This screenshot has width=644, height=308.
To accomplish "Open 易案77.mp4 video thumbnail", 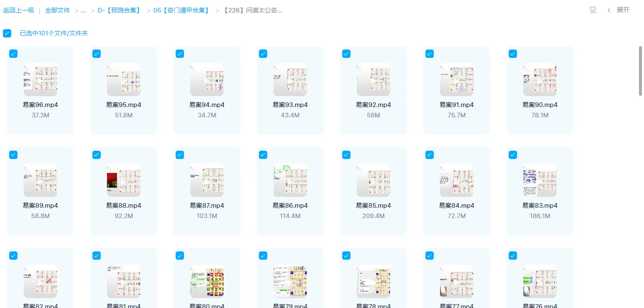I will pos(457,281).
